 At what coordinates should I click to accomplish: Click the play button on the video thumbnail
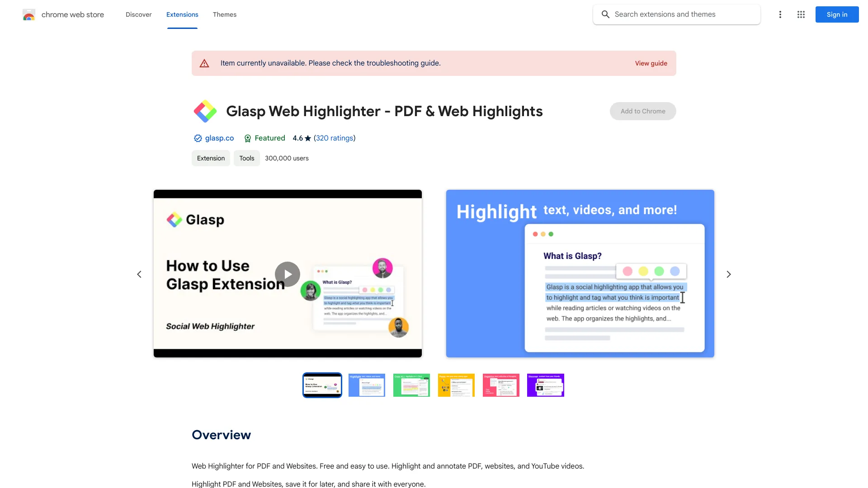click(x=288, y=273)
